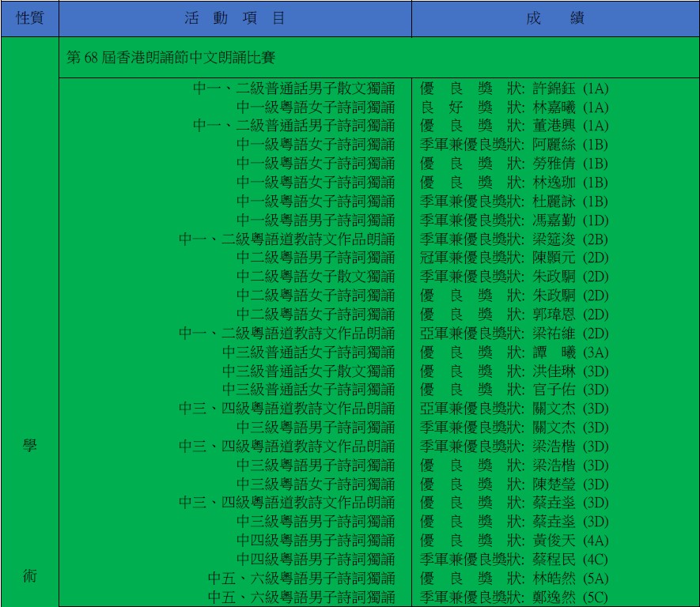Select activity 中三級粵語女子詩詞獨誦
Image resolution: width=700 pixels, height=607 pixels.
tap(316, 484)
